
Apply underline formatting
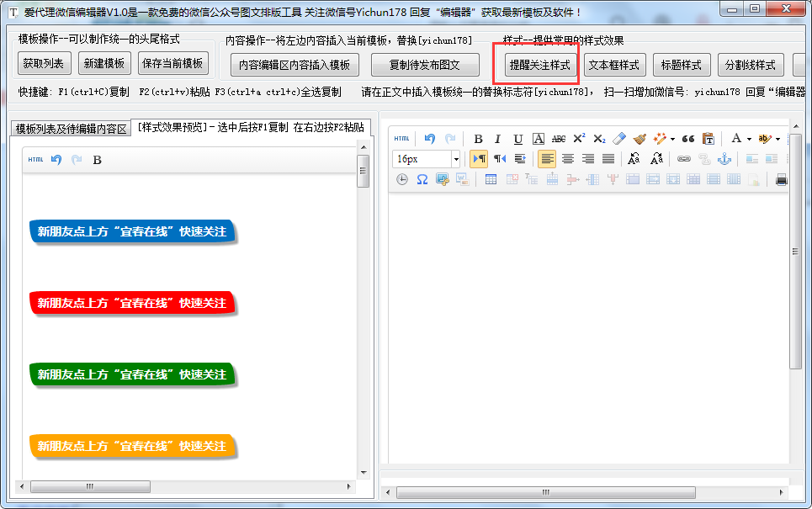[x=517, y=139]
